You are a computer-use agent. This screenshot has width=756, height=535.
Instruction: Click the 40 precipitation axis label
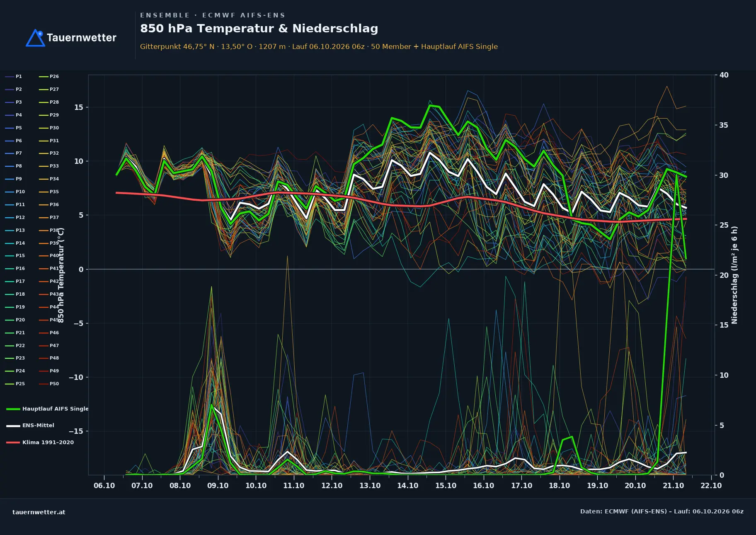pyautogui.click(x=724, y=75)
